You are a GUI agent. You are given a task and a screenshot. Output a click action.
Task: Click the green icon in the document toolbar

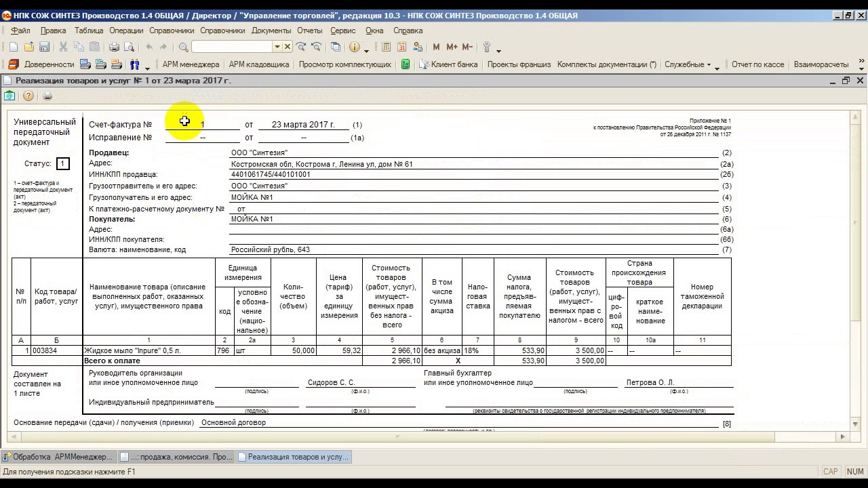point(9,96)
